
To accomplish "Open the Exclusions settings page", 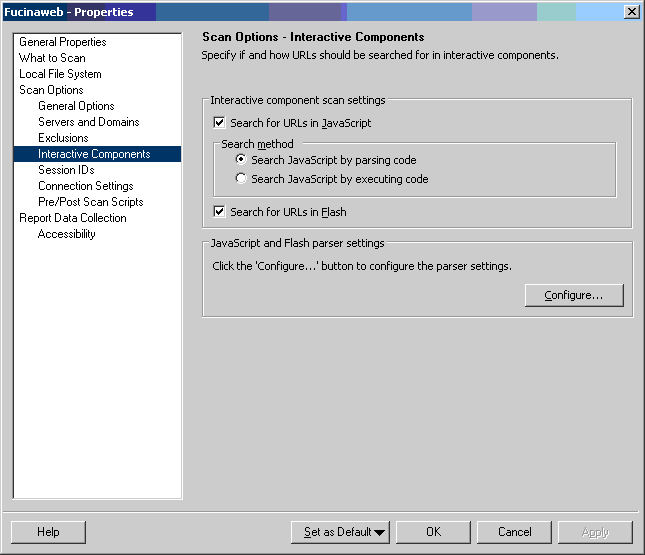I will (x=63, y=138).
